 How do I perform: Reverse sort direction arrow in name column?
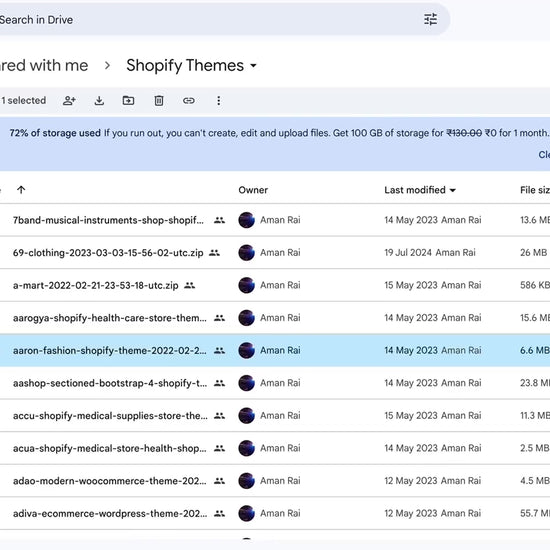pos(21,190)
